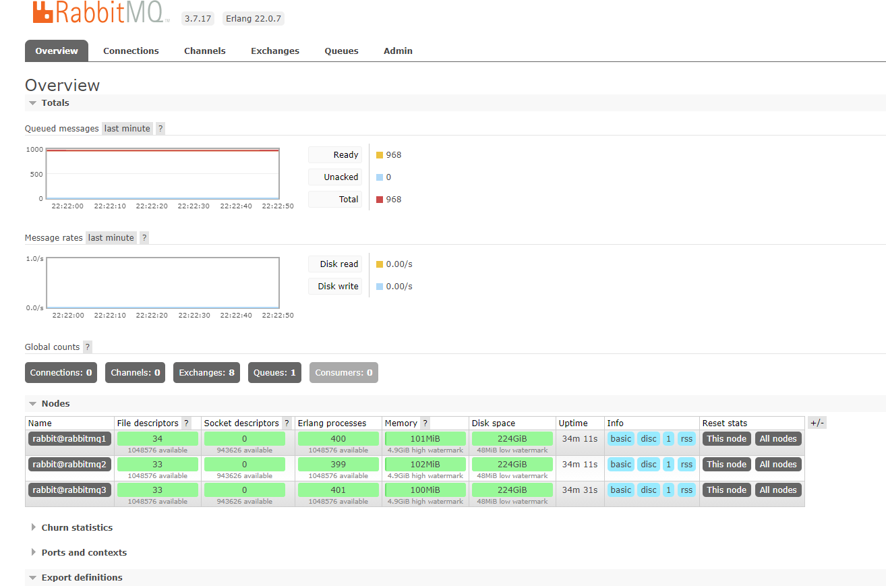
Task: Open help for Message rates
Action: tap(144, 237)
